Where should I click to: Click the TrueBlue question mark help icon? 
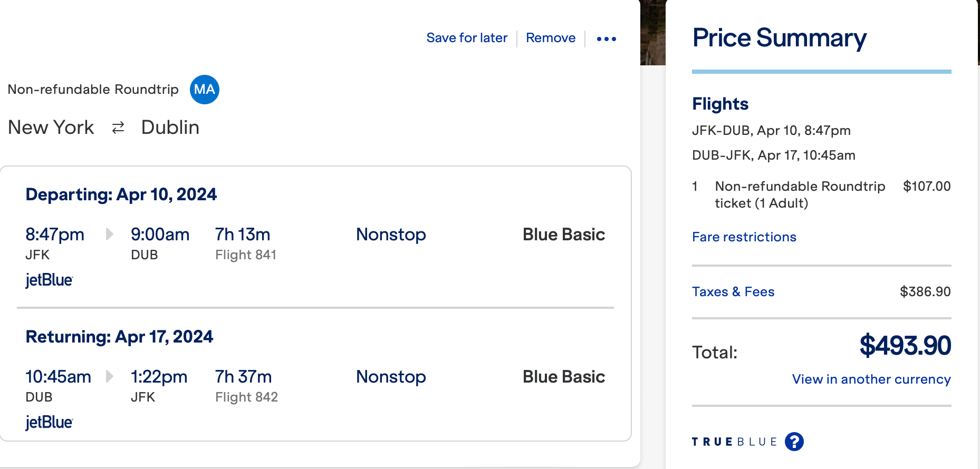click(x=794, y=442)
